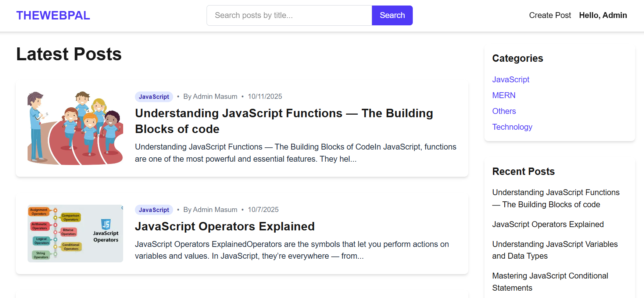Image resolution: width=644 pixels, height=298 pixels.
Task: Click the Operators post excerpt text
Action: click(292, 250)
